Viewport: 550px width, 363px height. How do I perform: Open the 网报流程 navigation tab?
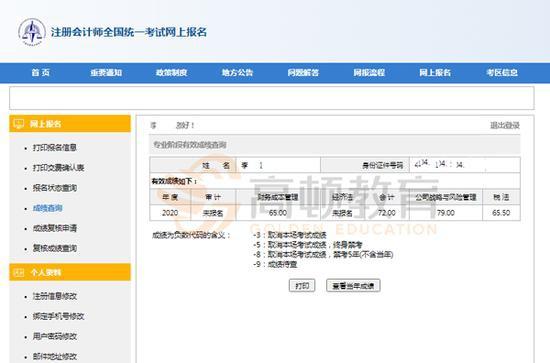point(369,73)
